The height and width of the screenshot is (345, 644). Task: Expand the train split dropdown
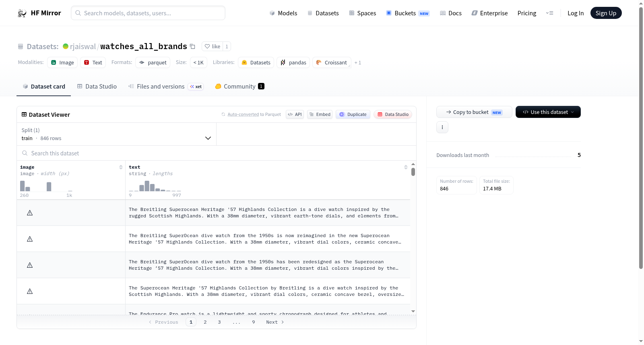point(116,134)
